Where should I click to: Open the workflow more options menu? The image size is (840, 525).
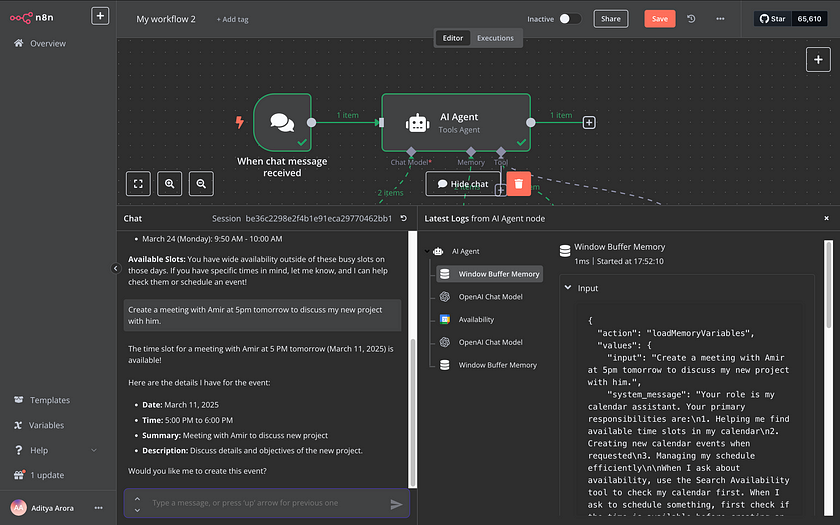coord(720,19)
